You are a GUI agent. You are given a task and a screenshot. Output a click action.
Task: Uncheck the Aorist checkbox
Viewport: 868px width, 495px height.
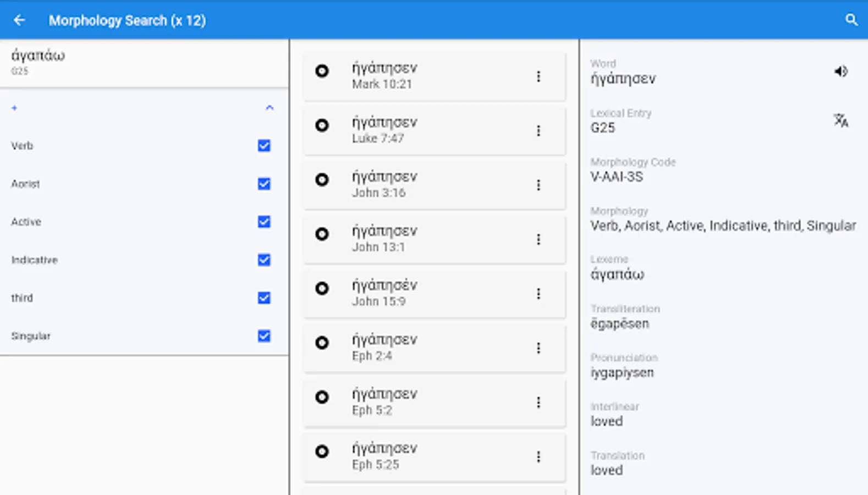[x=264, y=184]
